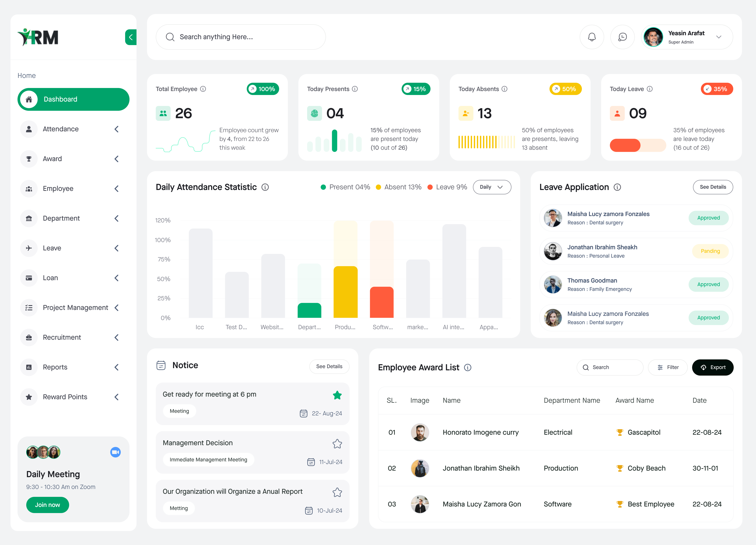The height and width of the screenshot is (545, 756).
Task: Click the Award trophy icon in sidebar
Action: pyautogui.click(x=29, y=159)
